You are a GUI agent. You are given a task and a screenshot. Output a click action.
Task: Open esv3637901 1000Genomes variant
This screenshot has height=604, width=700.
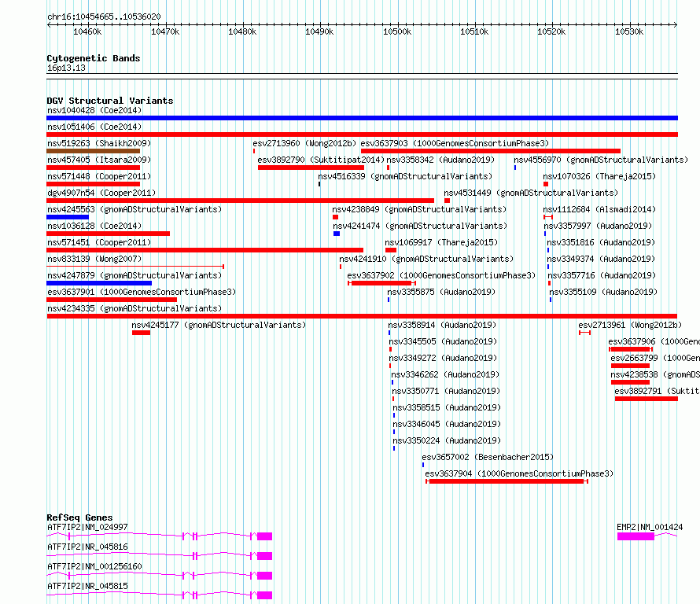(x=142, y=292)
